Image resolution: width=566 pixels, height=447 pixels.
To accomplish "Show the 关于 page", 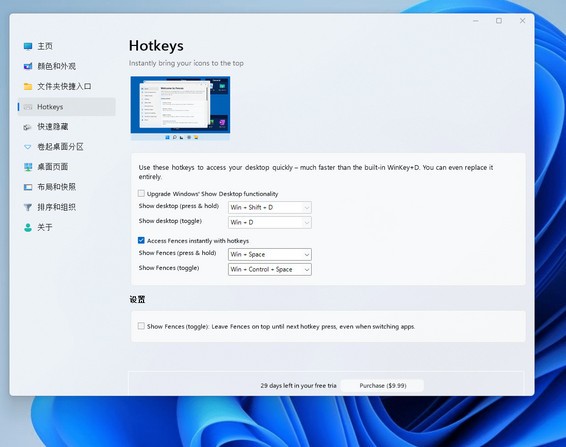I will 45,227.
